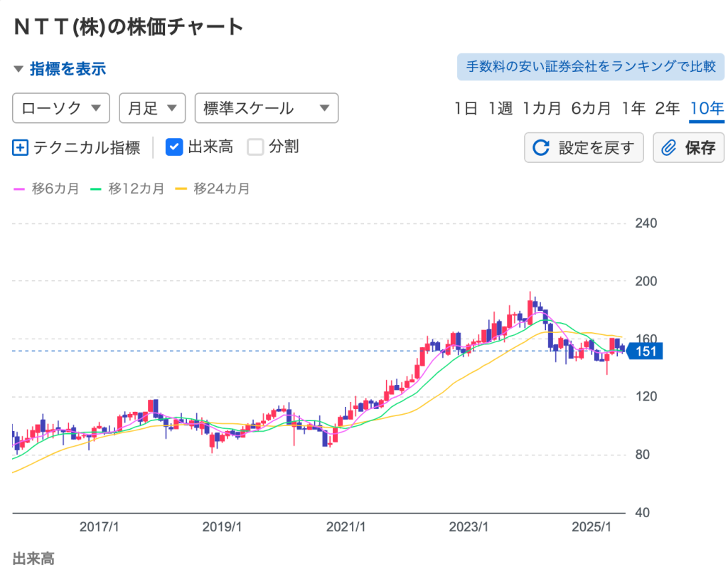Click the blue 151 current price tag
Viewport: 728px width, 567px height.
(646, 351)
